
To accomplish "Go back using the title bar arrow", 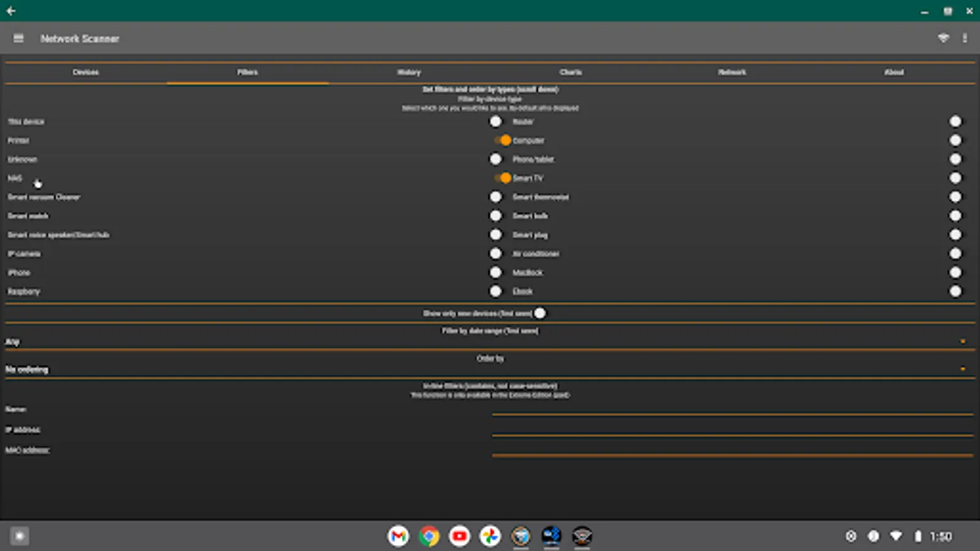I will click(x=11, y=10).
